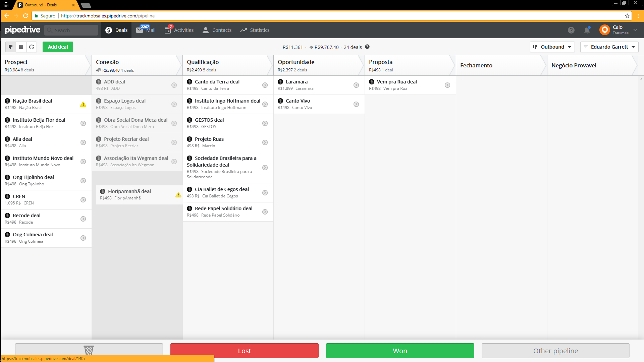Open the Statistics tab
Screen dimensions: 644x362
(x=255, y=30)
